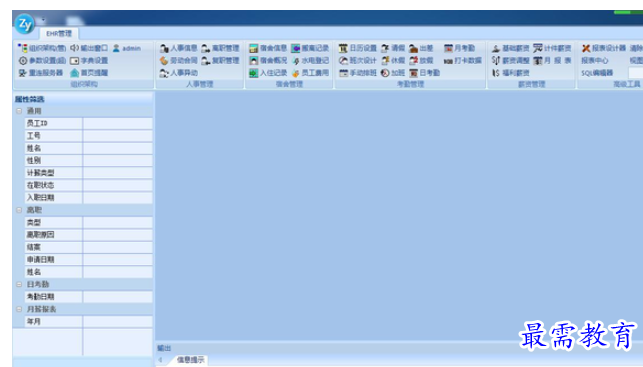The height and width of the screenshot is (367, 643).
Task: Collapse the 通用 property group
Action: tap(19, 111)
